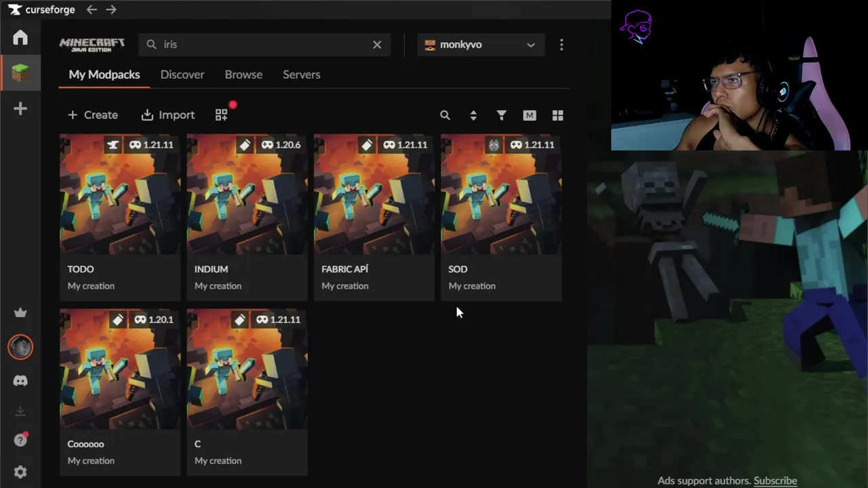
Task: Open the Coooooo modpack thumbnail
Action: (120, 369)
